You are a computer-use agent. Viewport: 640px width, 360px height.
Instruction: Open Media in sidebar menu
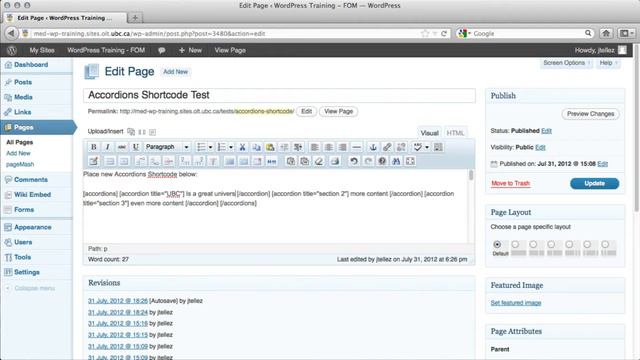[x=23, y=97]
